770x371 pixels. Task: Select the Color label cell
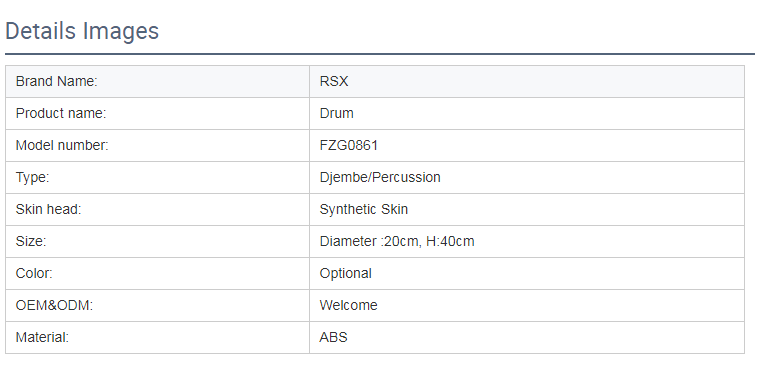pyautogui.click(x=158, y=273)
